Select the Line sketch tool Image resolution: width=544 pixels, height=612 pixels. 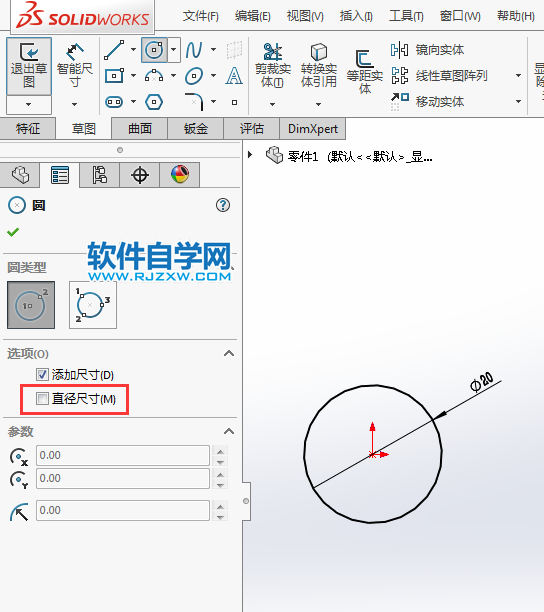coord(114,50)
